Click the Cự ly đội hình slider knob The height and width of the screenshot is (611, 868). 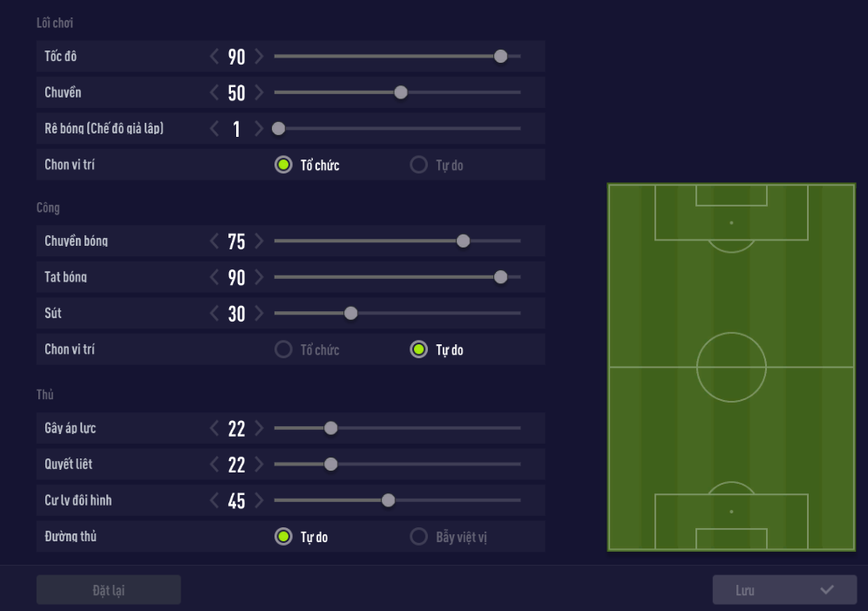[389, 500]
